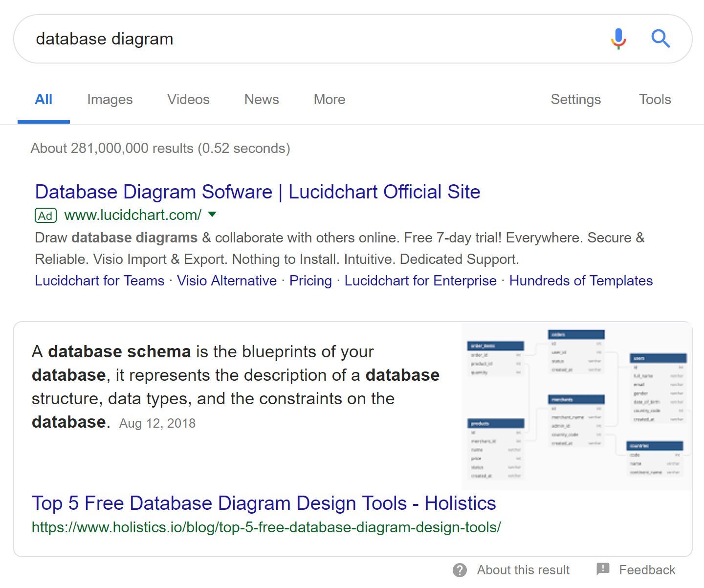Open Top 5 Free Database Diagram Tools link
This screenshot has width=704, height=588.
(264, 503)
